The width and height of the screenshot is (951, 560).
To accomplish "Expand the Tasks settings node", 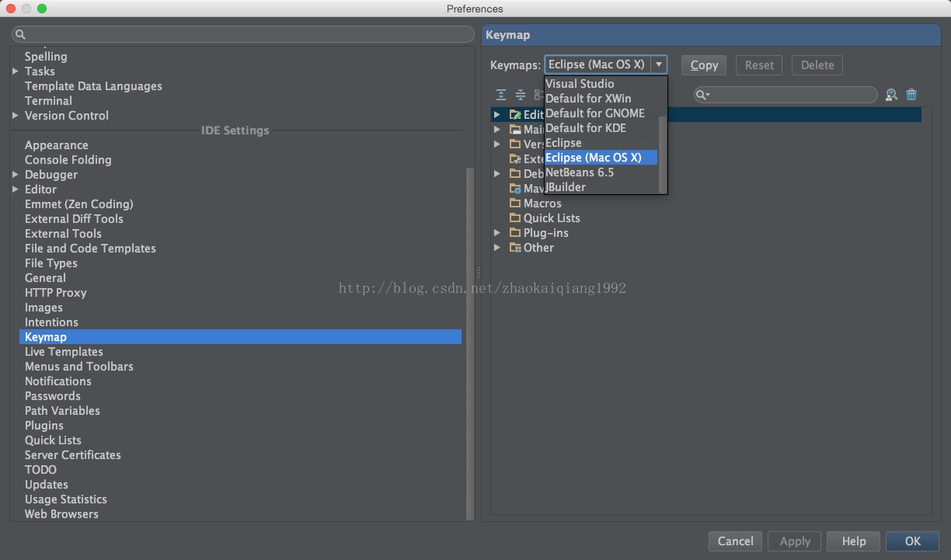I will [16, 71].
